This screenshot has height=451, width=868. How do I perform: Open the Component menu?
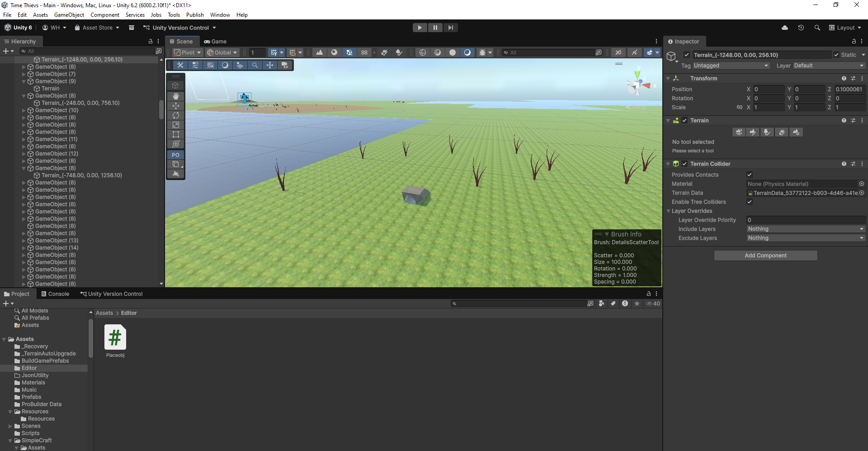point(105,15)
